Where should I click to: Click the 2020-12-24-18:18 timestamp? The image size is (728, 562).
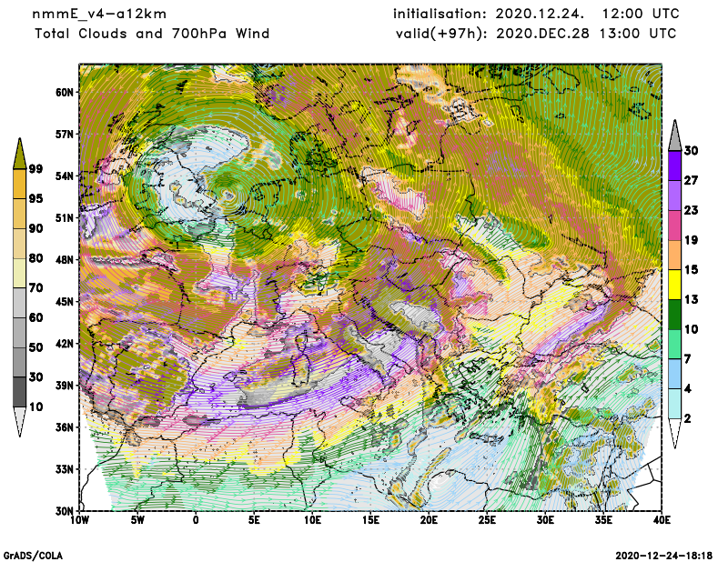665,554
